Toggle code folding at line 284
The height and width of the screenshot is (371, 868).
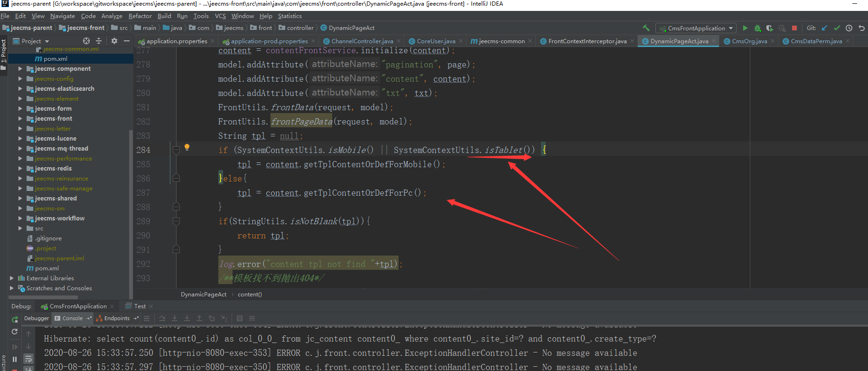click(x=176, y=150)
